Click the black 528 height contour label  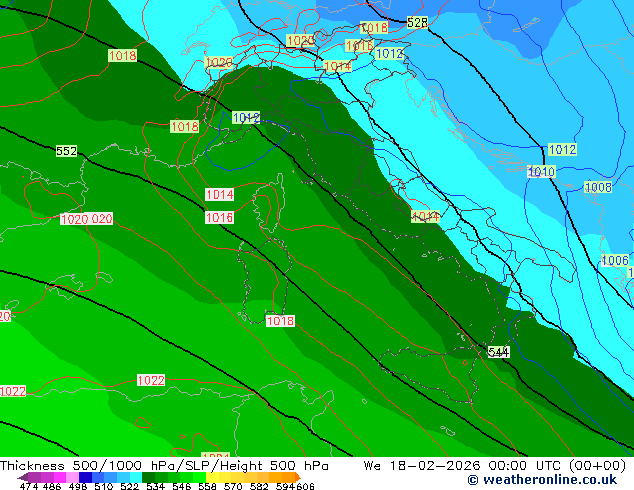click(x=417, y=23)
